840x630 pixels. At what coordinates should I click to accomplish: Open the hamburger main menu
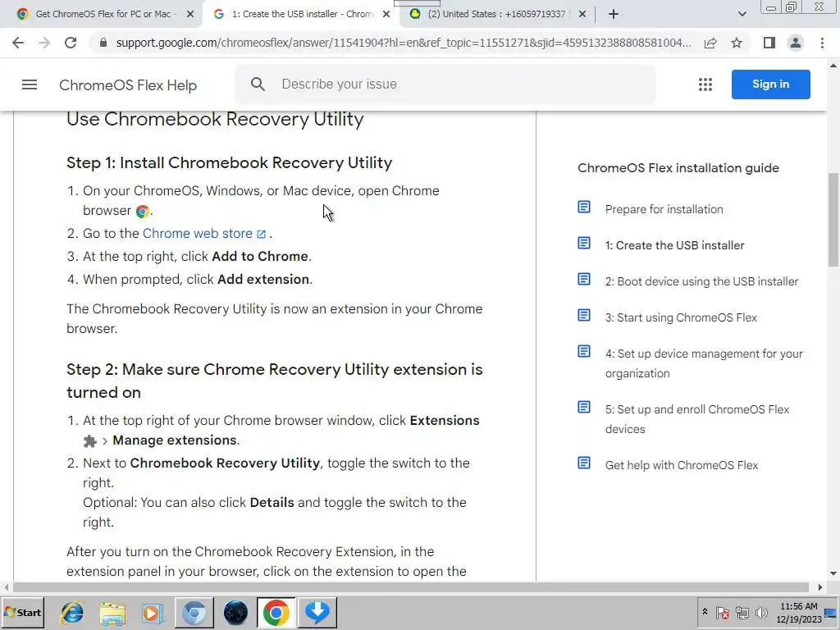[x=30, y=84]
